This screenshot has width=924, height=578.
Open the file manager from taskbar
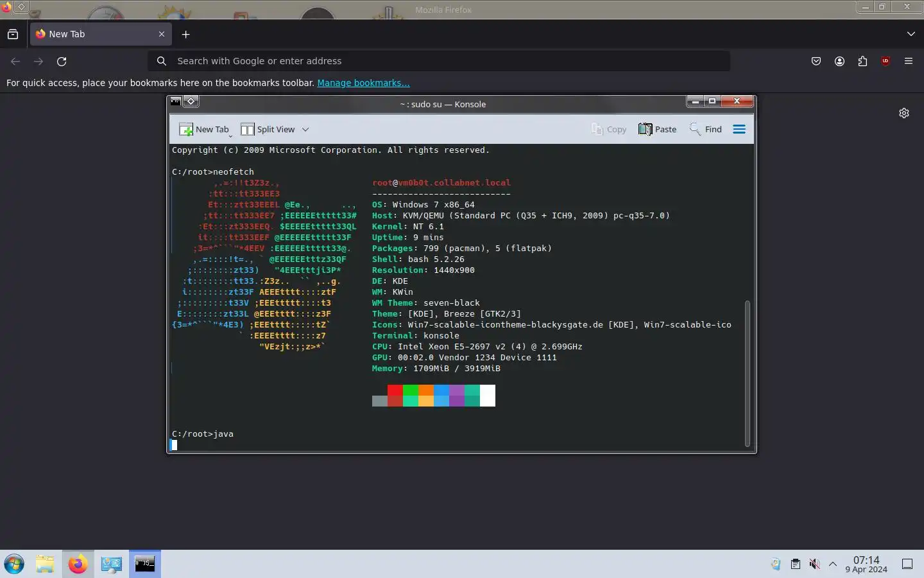pyautogui.click(x=45, y=564)
